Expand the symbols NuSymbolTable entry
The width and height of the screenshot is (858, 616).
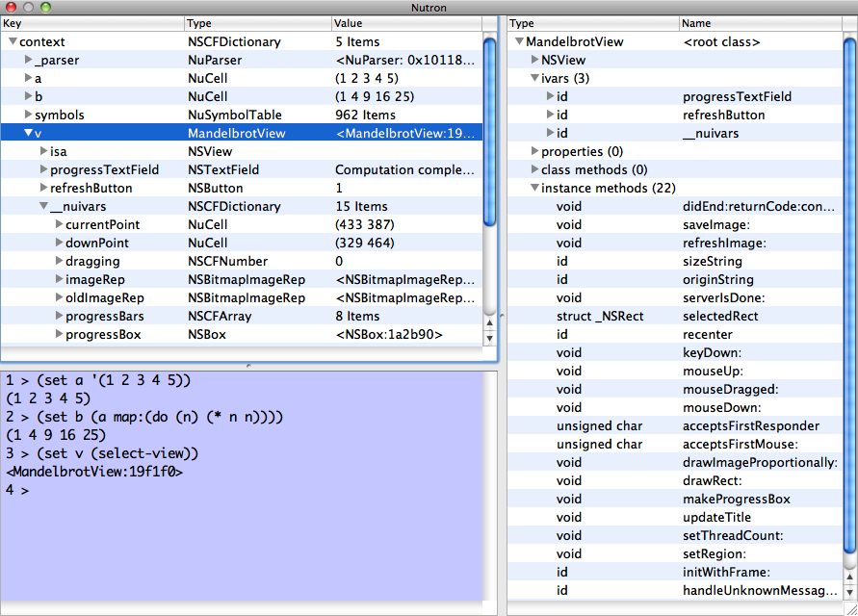28,115
